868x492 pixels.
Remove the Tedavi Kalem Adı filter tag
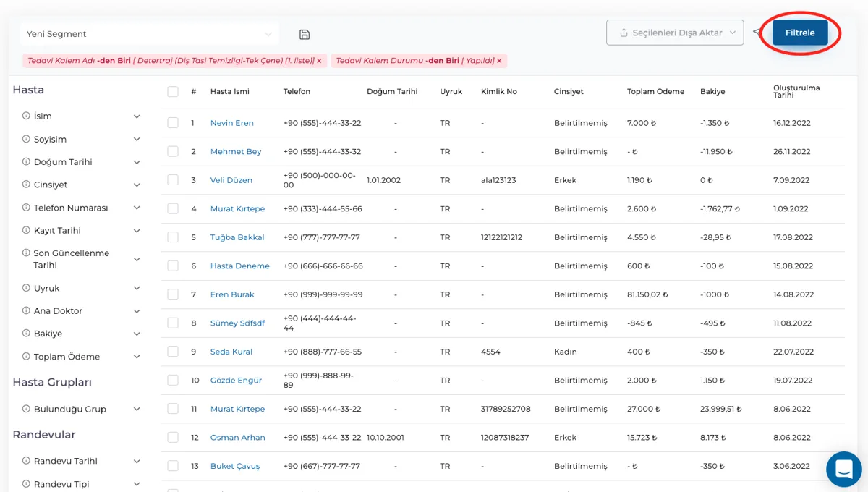pos(319,61)
